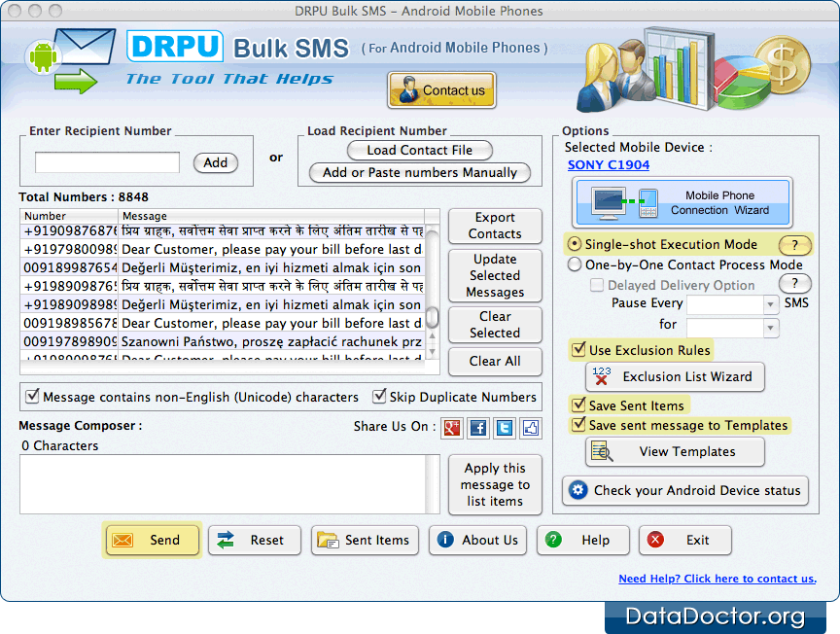The height and width of the screenshot is (634, 840).
Task: Click the DRPU logo box
Action: (x=175, y=46)
